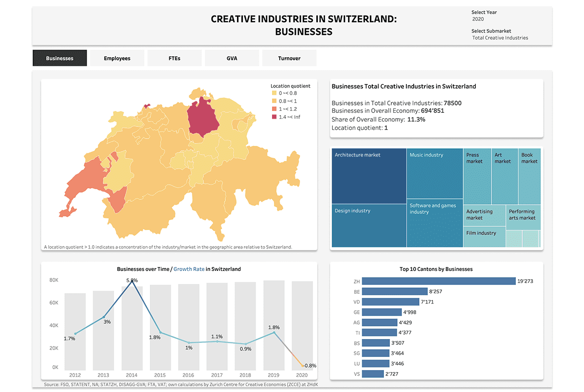584x392 pixels.
Task: Open the Select Year dropdown
Action: tap(487, 19)
